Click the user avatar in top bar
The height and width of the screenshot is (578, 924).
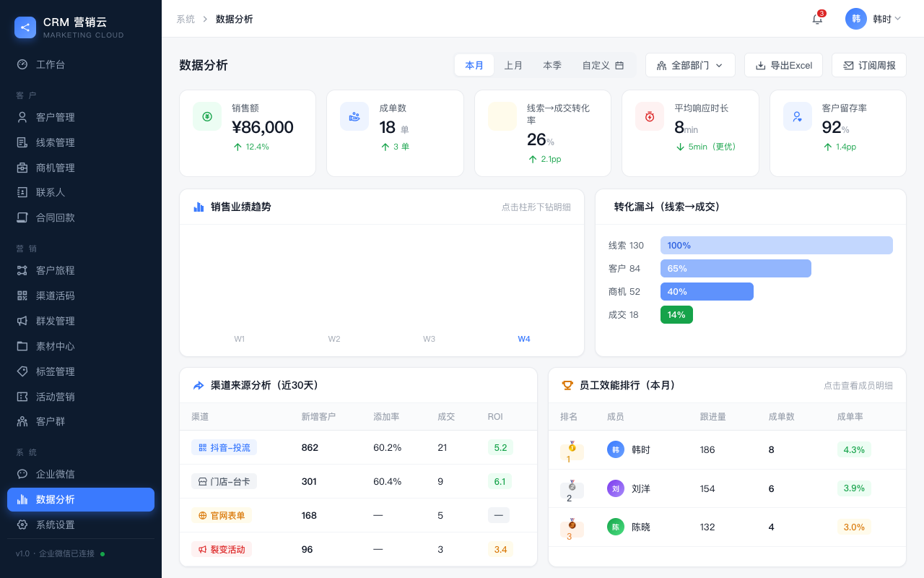tap(856, 19)
